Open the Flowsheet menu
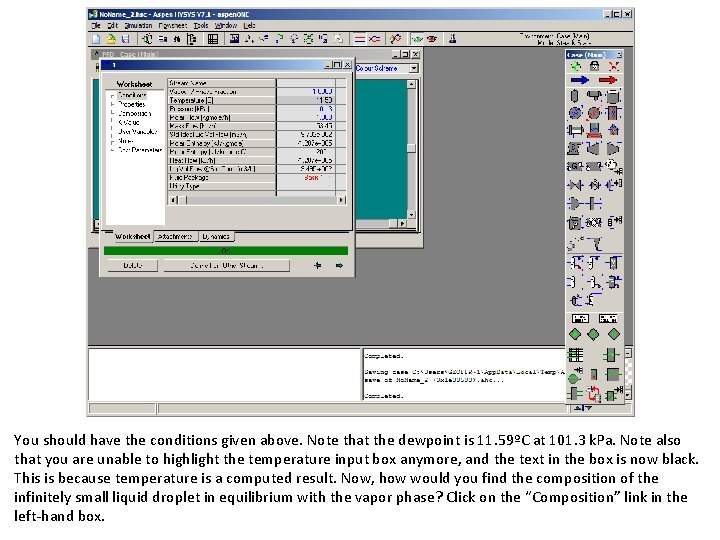 click(x=173, y=26)
